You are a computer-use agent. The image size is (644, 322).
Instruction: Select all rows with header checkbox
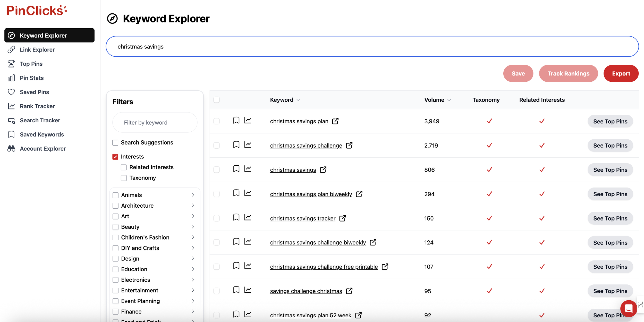(x=216, y=100)
